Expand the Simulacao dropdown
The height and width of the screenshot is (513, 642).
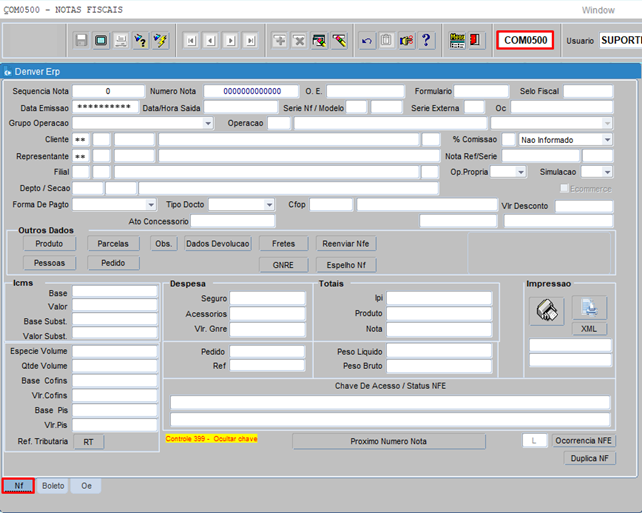[x=607, y=172]
